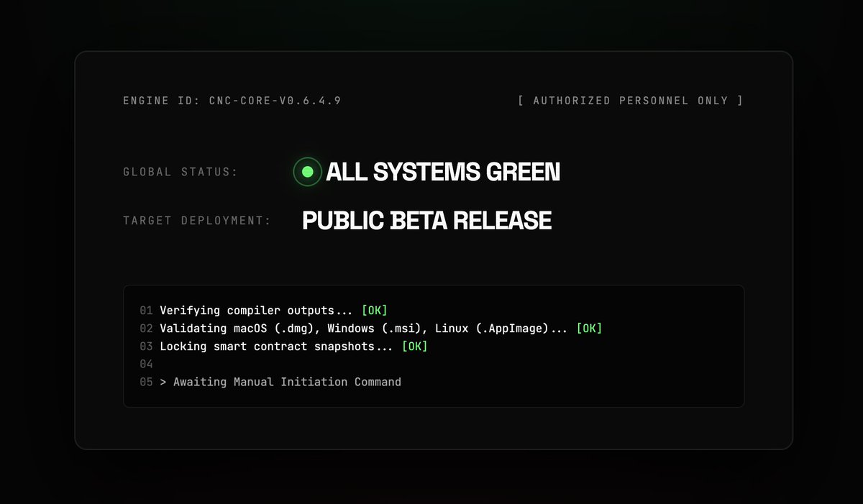863x504 pixels.
Task: Click line number 01 in the terminal
Action: [146, 311]
